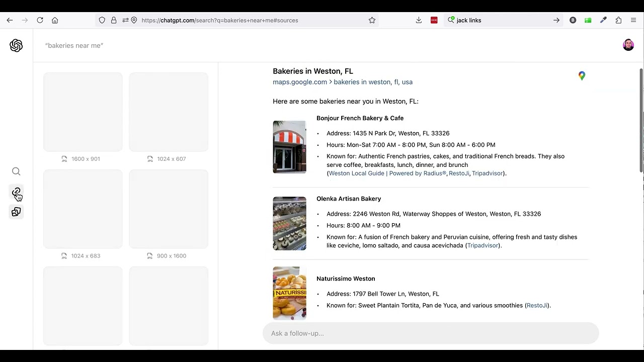Open Olenka Artisan Bakery display photo

point(289,223)
